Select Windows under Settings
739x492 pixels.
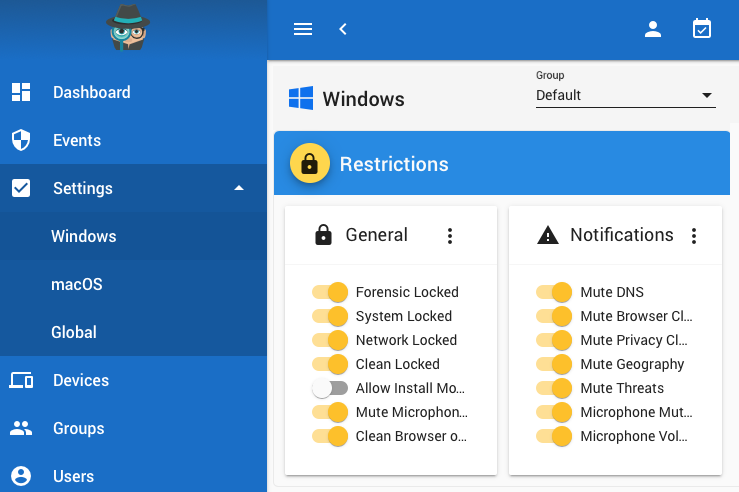(x=133, y=236)
